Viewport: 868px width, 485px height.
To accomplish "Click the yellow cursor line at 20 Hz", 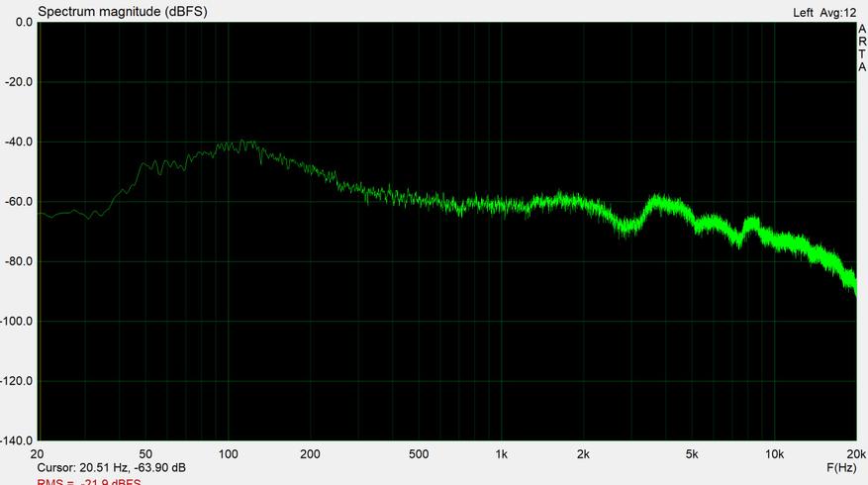I will (x=39, y=232).
